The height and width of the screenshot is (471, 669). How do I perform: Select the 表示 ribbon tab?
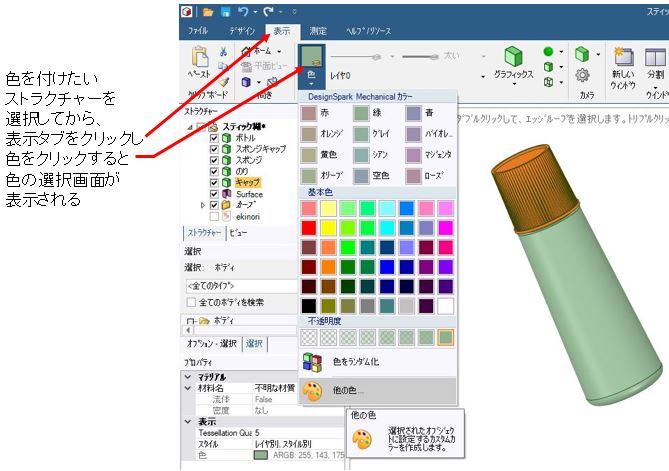point(282,31)
